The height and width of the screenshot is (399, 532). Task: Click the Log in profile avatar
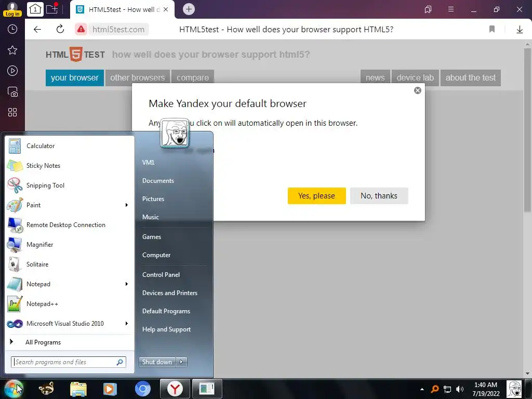click(12, 9)
